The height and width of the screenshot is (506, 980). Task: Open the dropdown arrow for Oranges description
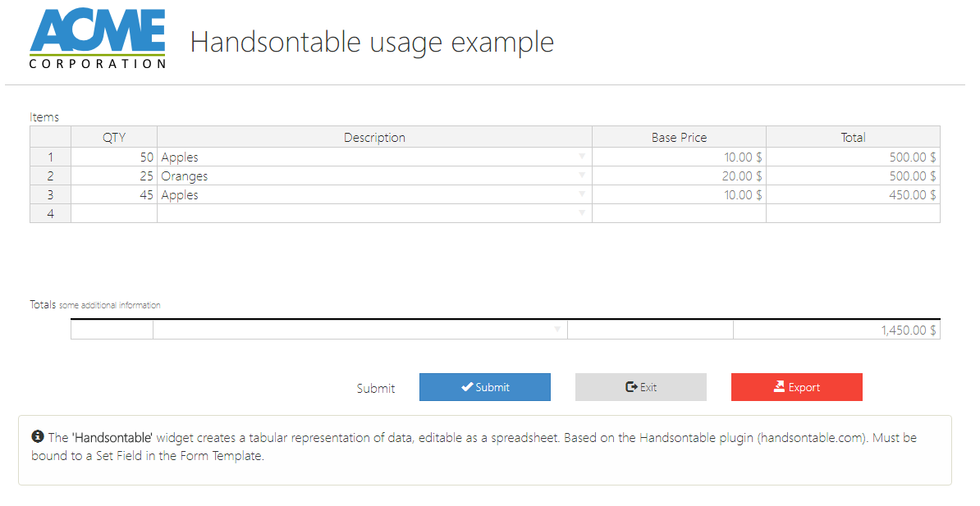[x=582, y=176]
